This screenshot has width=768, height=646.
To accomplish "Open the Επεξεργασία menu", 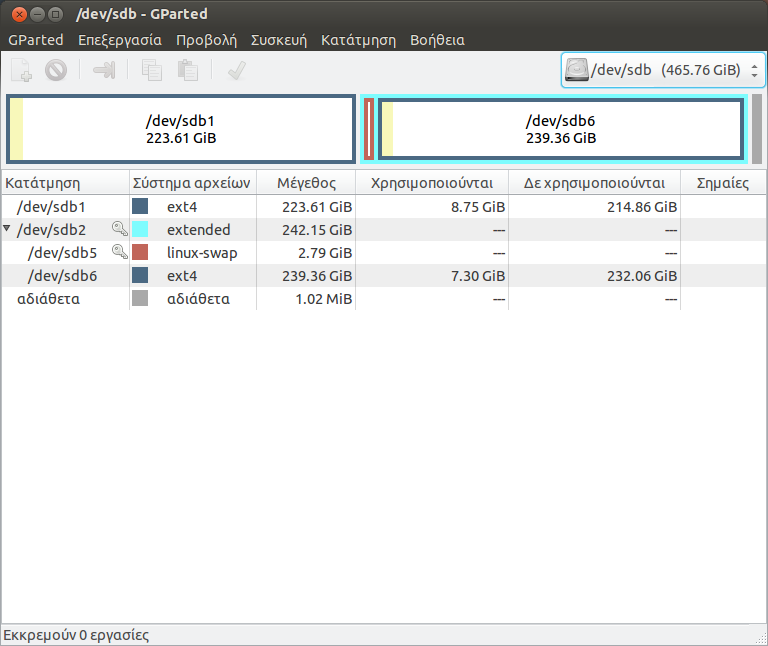I will tap(120, 40).
